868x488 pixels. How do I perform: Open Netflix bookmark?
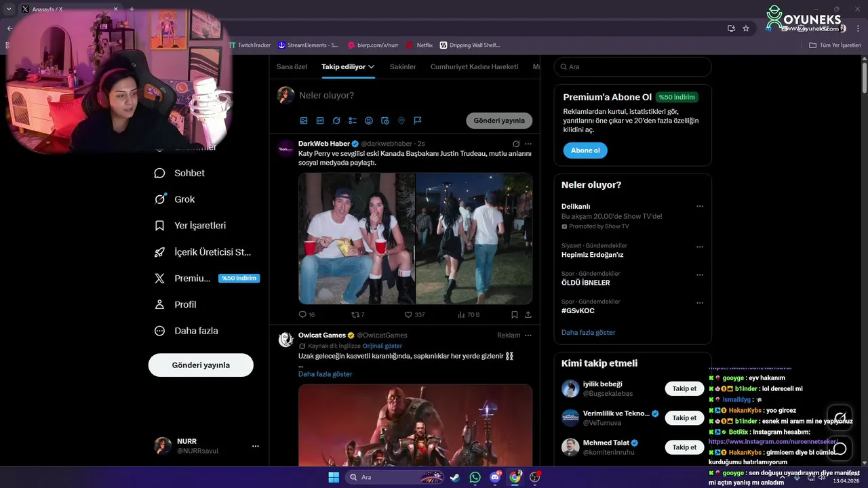click(x=420, y=45)
